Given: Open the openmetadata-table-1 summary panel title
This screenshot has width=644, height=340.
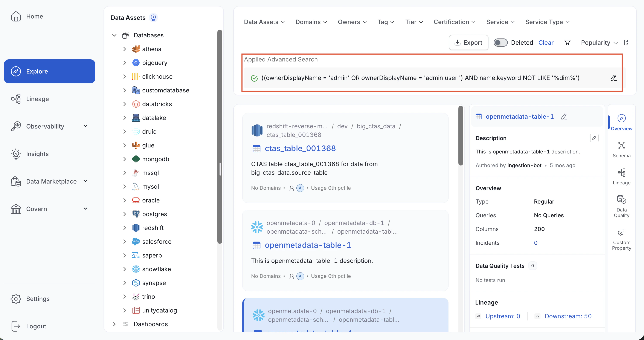Looking at the screenshot, I should pyautogui.click(x=519, y=116).
